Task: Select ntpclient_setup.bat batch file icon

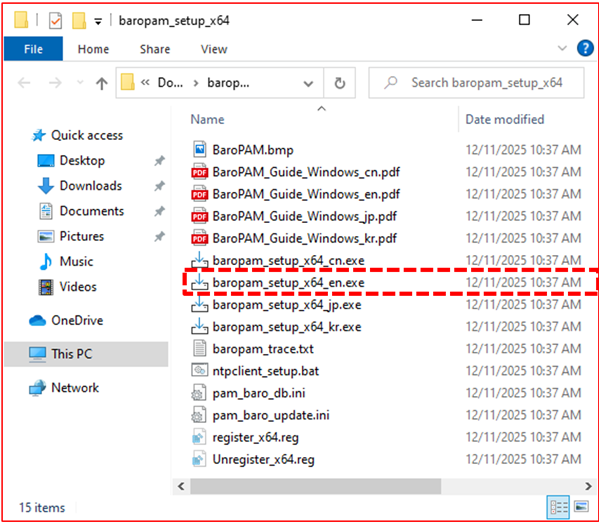Action: [199, 370]
